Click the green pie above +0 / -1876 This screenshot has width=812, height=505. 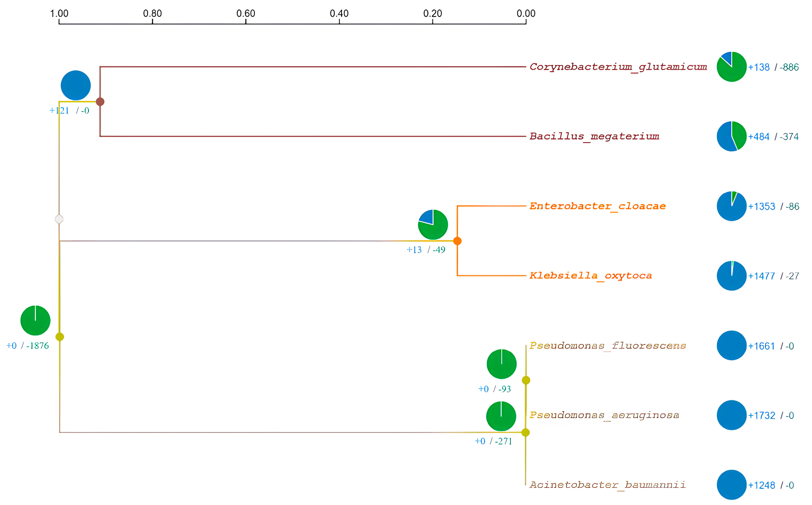35,320
